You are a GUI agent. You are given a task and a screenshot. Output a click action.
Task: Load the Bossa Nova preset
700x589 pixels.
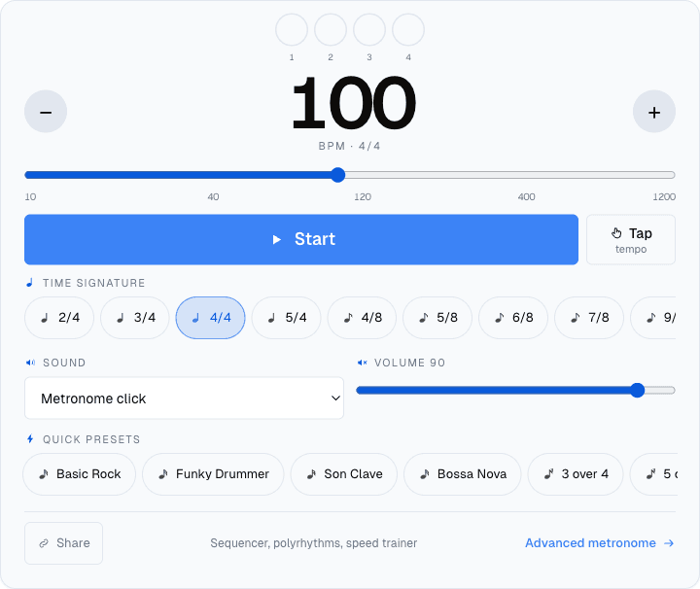463,474
